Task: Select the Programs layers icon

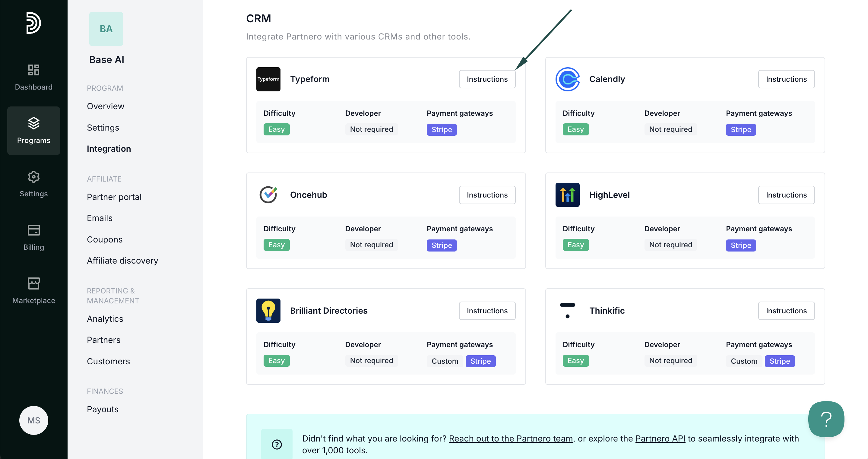Action: 33,123
